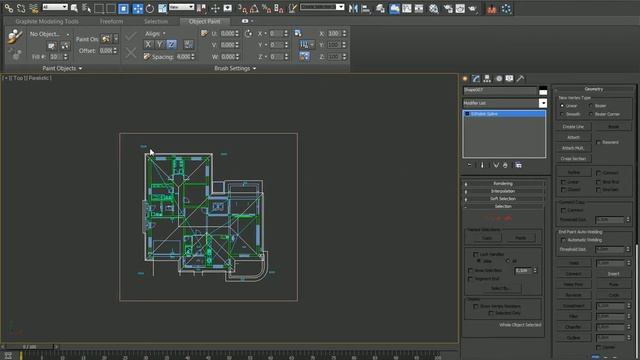The image size is (640, 360).
Task: Open the Hierarchy panel tab icon
Action: point(487,78)
